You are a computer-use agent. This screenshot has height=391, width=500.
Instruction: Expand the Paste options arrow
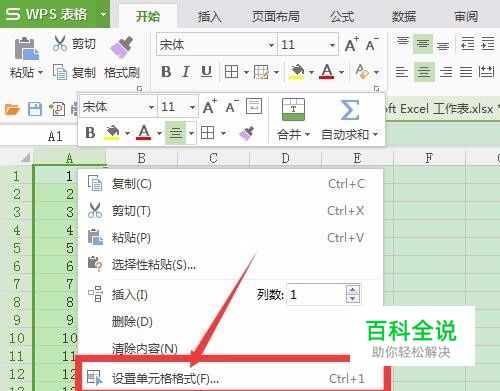point(40,72)
